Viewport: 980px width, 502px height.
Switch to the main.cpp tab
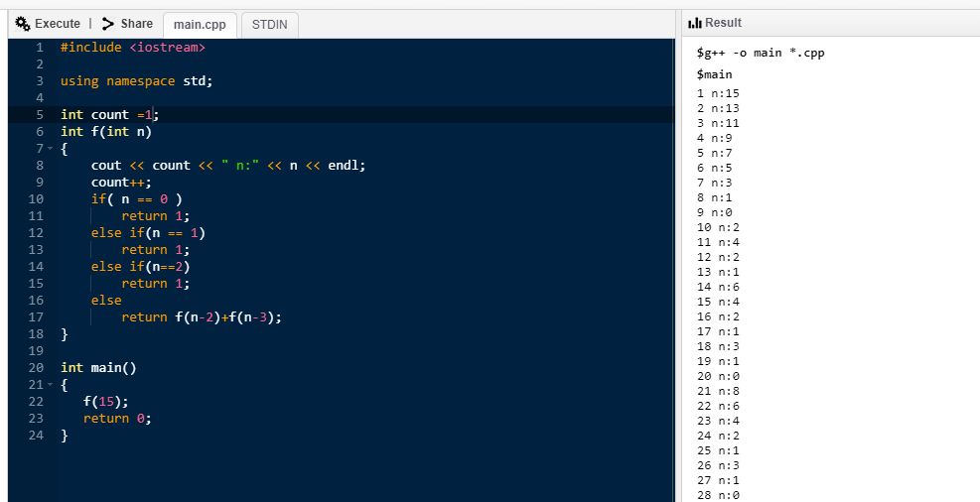(x=200, y=24)
